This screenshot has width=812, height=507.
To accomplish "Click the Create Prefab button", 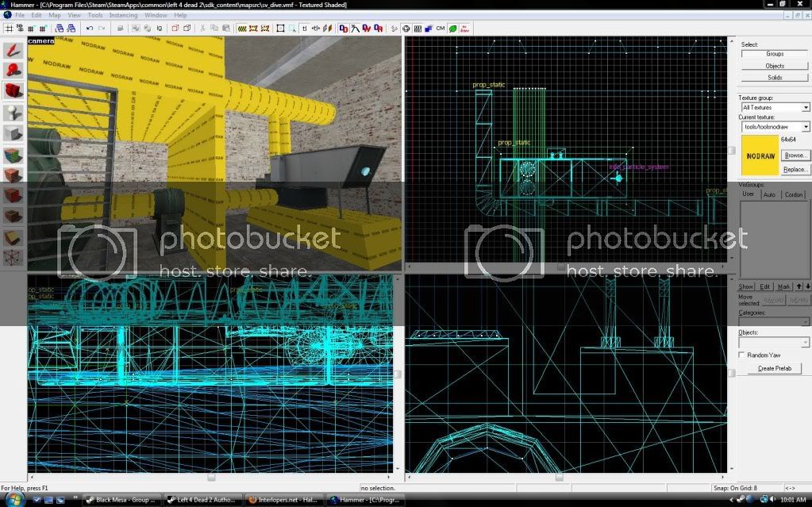I will [774, 368].
